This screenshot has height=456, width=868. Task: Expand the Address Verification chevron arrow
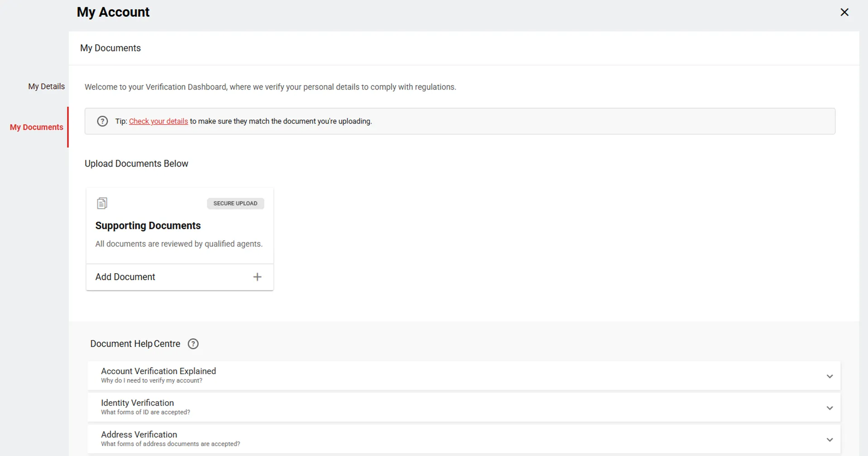[x=830, y=440]
